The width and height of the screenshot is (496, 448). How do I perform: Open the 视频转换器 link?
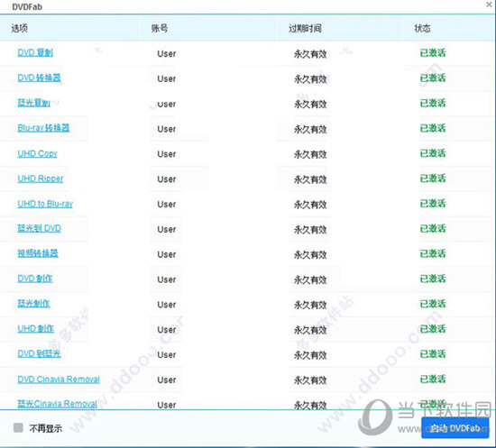[38, 253]
